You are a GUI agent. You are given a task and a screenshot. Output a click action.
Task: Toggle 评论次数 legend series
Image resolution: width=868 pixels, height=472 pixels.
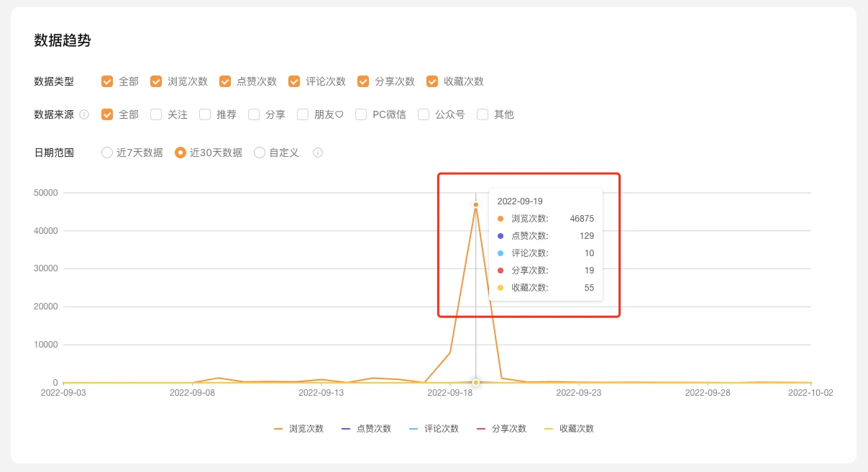[x=434, y=429]
